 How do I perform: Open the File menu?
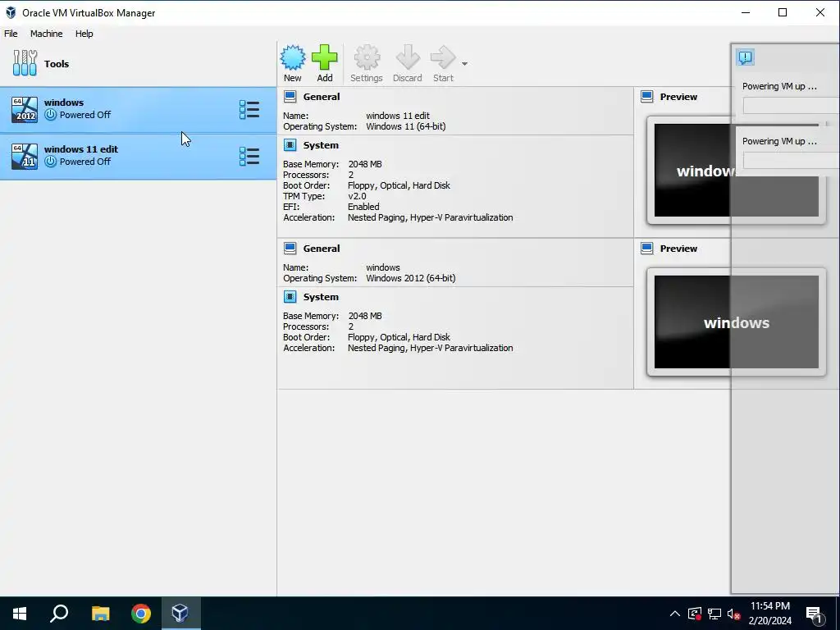pyautogui.click(x=11, y=33)
